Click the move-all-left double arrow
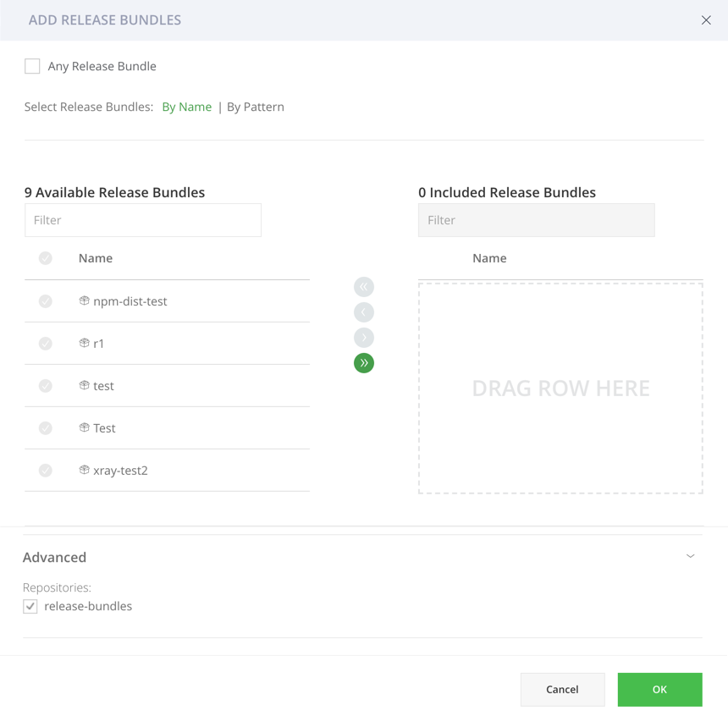The width and height of the screenshot is (728, 722). coord(363,286)
